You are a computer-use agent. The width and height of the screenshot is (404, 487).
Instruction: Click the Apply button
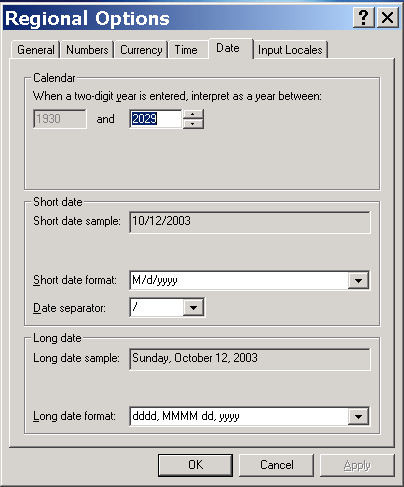[x=357, y=465]
